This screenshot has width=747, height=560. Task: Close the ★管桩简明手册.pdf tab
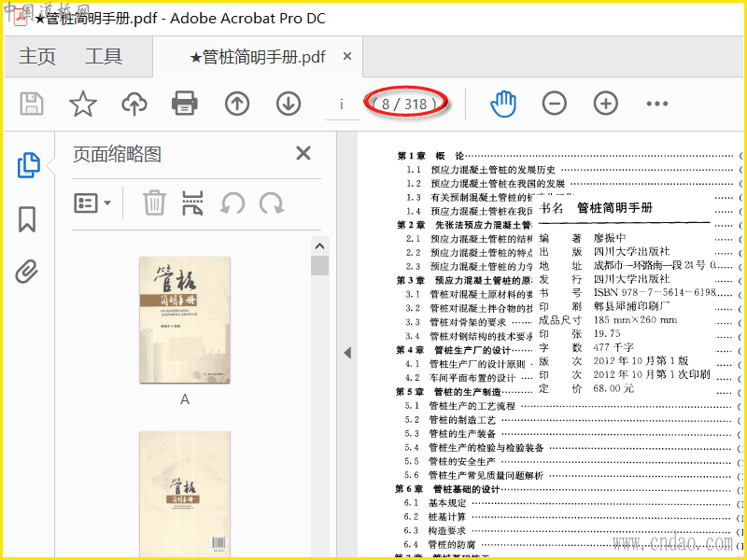pyautogui.click(x=347, y=56)
